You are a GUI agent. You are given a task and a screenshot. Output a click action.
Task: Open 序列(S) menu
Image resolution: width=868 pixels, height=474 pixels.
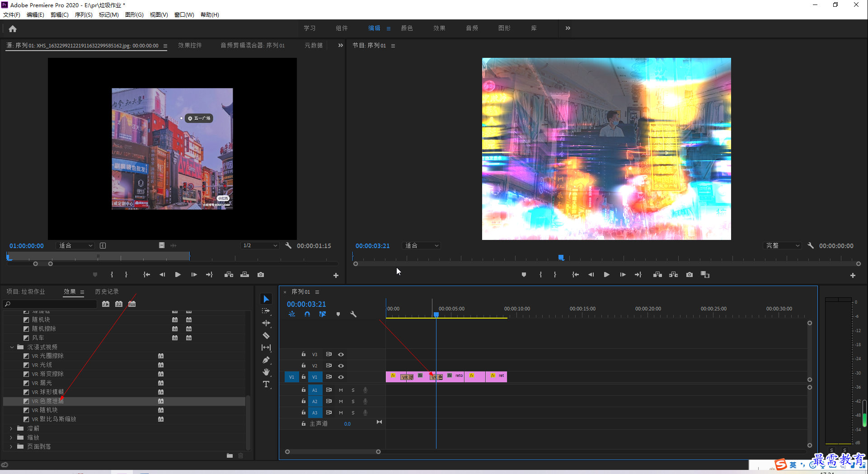84,14
